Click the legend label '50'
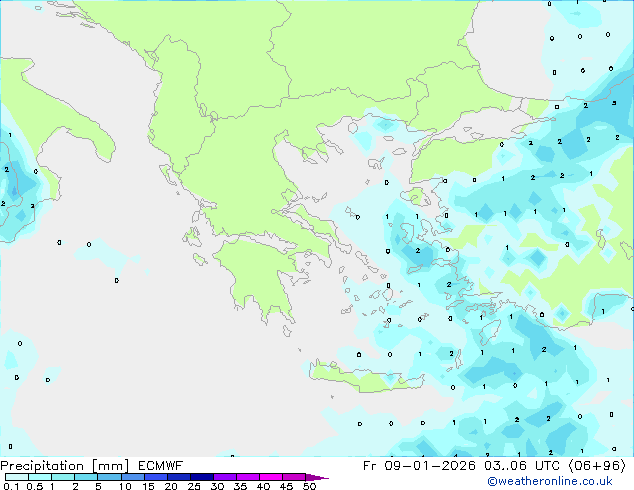 tap(309, 486)
